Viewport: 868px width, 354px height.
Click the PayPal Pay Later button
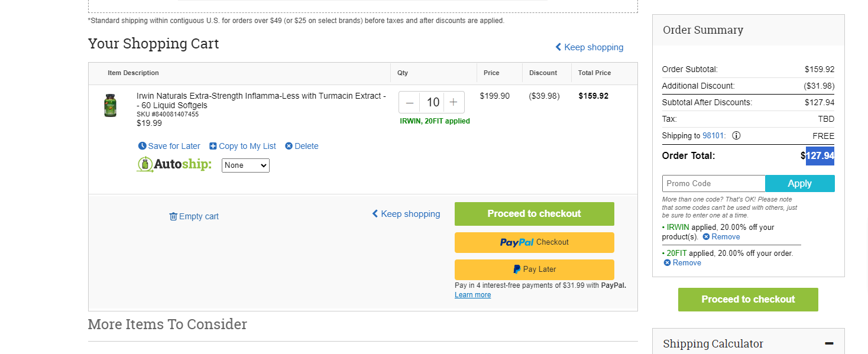[535, 269]
